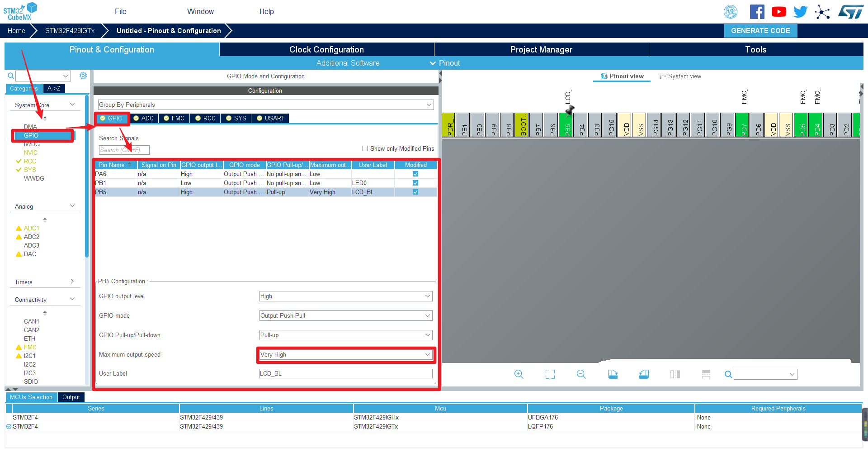The height and width of the screenshot is (453, 868).
Task: Sort the table by Pin Name column
Action: 115,165
